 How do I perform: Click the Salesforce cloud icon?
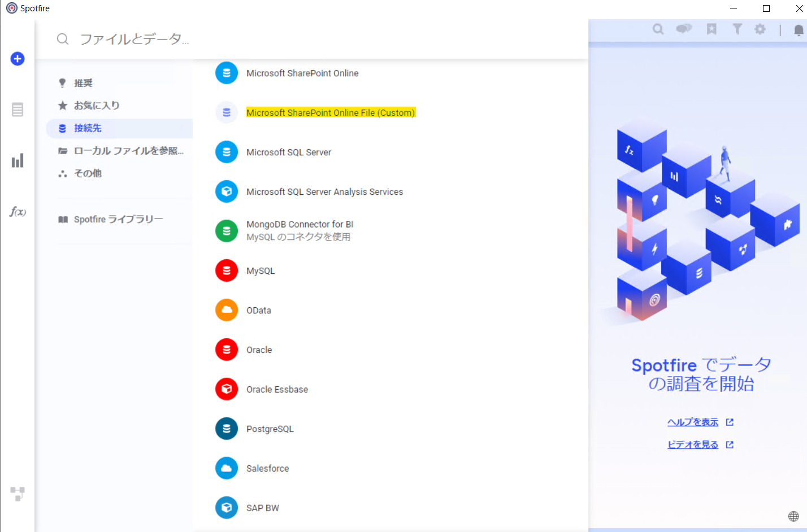point(227,468)
